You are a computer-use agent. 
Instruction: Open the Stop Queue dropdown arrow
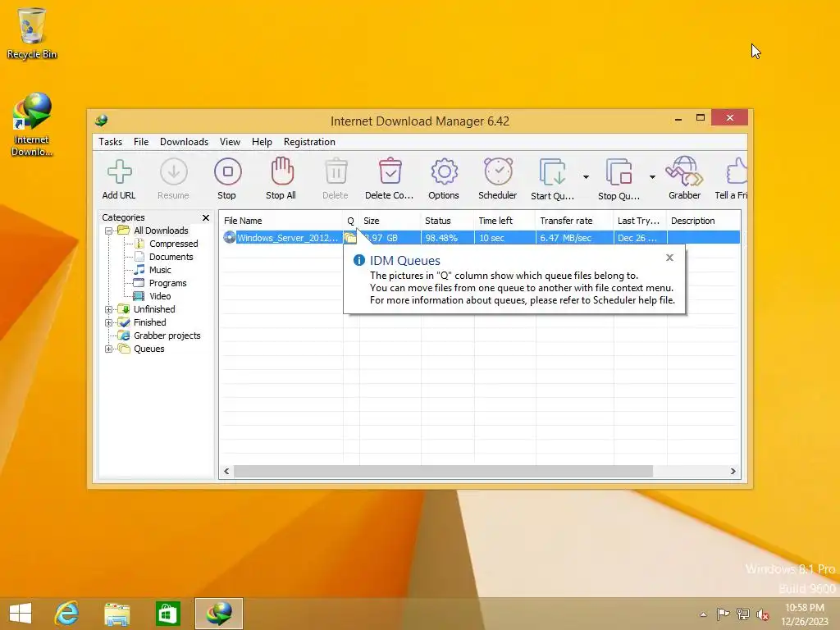click(x=652, y=177)
